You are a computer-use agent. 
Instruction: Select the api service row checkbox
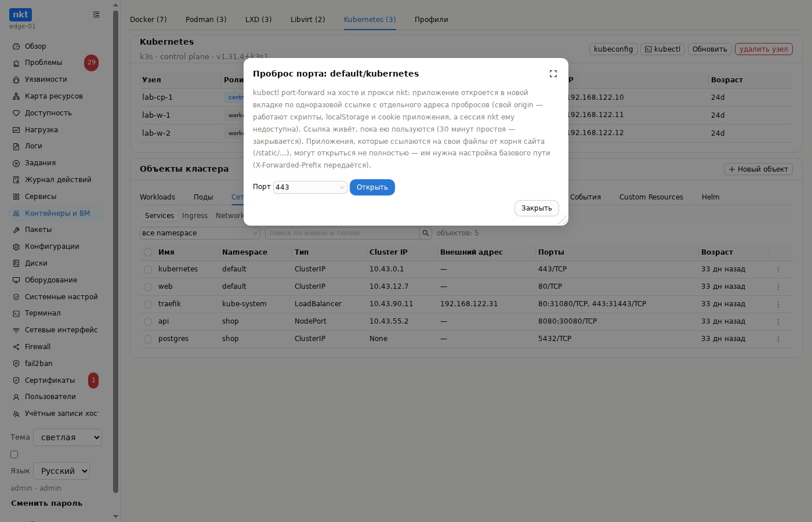coord(148,322)
